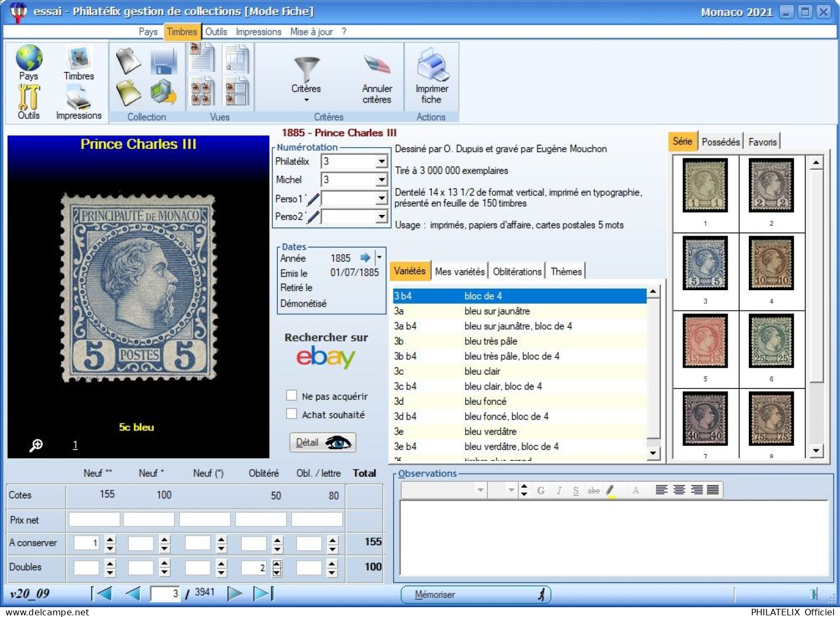Viewport: 840px width, 617px height.
Task: Edit Perso1 numbering with pencil icon
Action: pos(313,200)
